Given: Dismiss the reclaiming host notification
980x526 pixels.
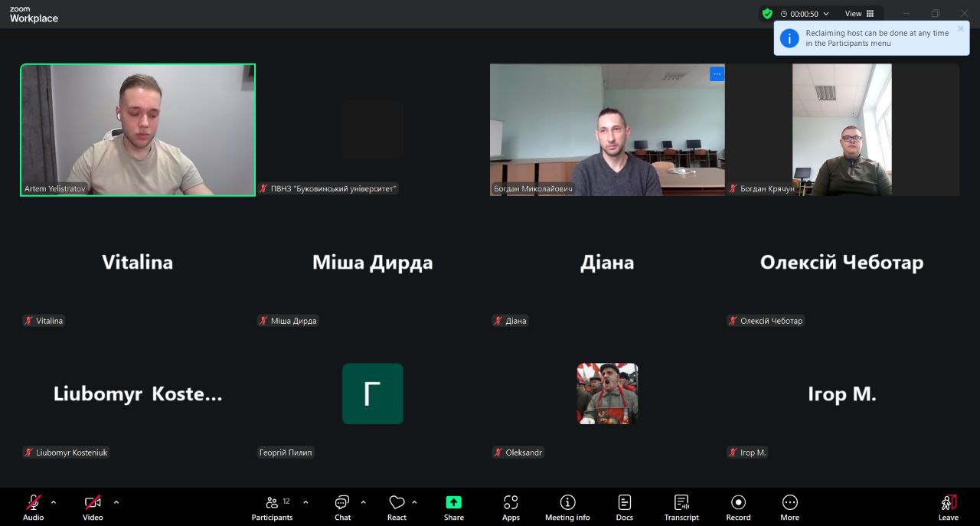Looking at the screenshot, I should pyautogui.click(x=961, y=29).
